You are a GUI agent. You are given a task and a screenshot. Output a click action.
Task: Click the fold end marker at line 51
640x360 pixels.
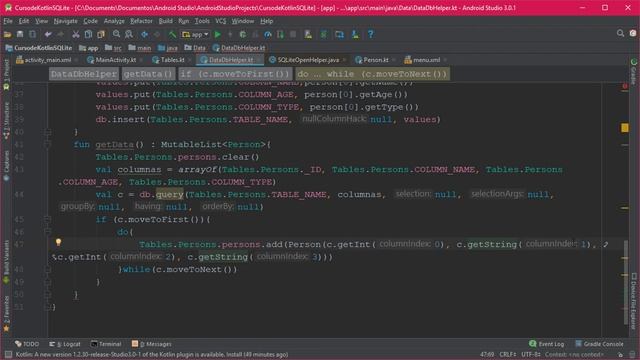47,307
